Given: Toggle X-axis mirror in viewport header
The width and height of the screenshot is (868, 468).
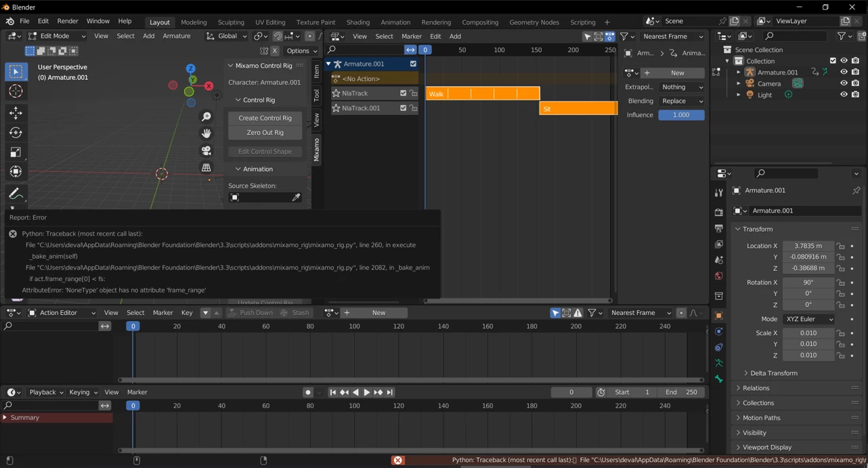Looking at the screenshot, I should click(275, 51).
